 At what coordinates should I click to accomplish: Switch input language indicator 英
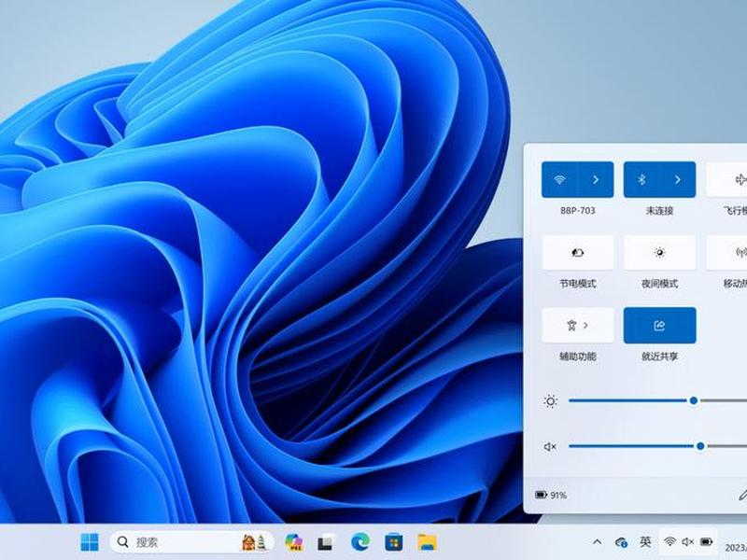tap(645, 541)
